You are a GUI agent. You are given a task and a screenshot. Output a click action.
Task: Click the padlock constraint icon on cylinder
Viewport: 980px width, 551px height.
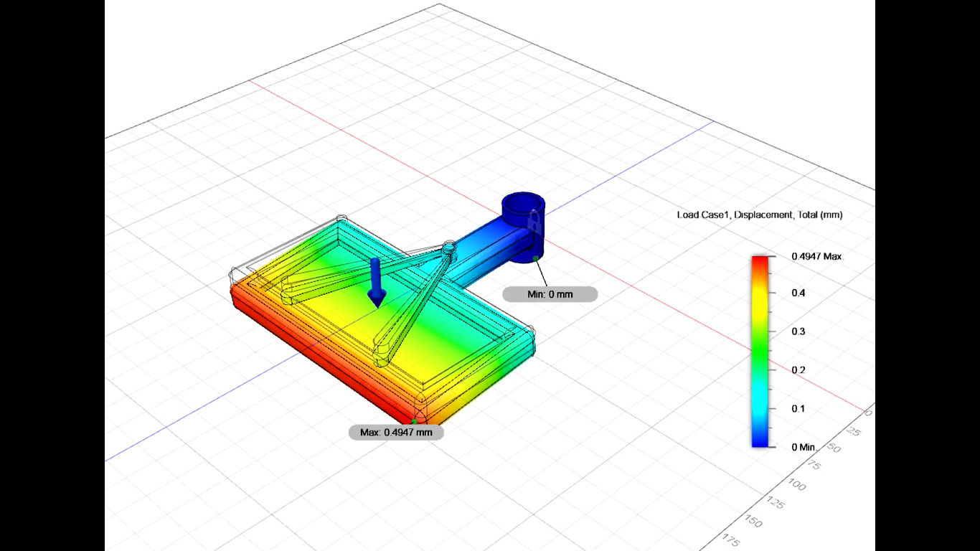(x=534, y=222)
